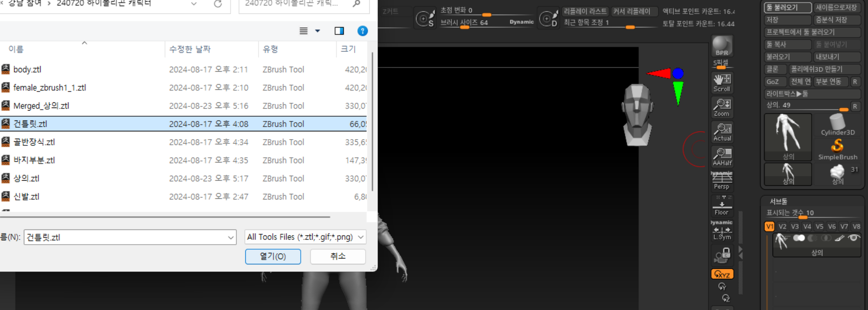Select Cylinder3D tool thumbnail
Screen dimensions: 868x310
837,125
